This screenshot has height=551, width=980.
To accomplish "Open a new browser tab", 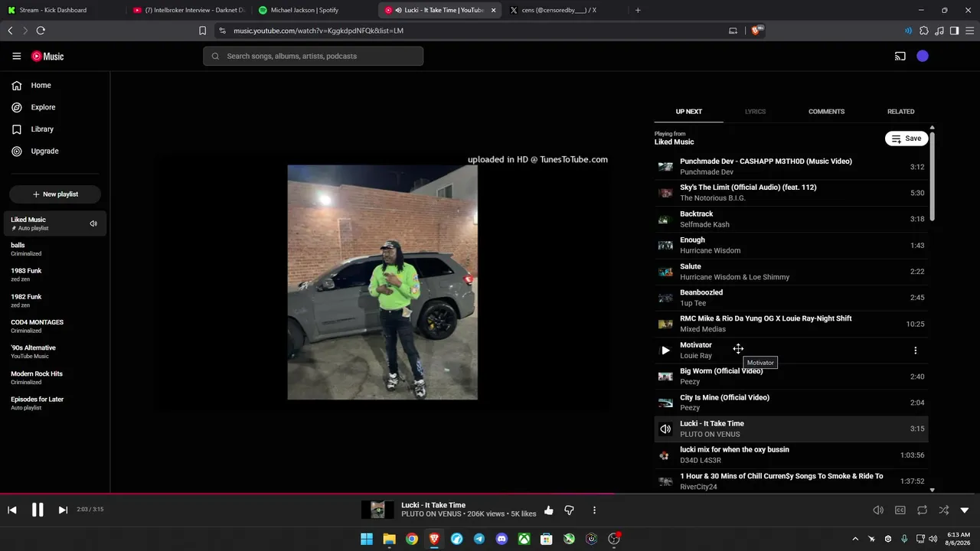I will (638, 10).
